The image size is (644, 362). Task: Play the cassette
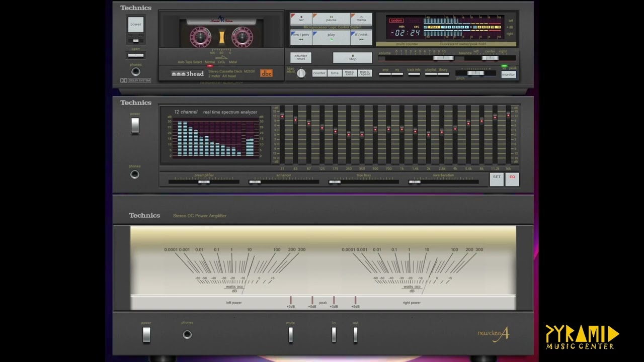(x=331, y=38)
